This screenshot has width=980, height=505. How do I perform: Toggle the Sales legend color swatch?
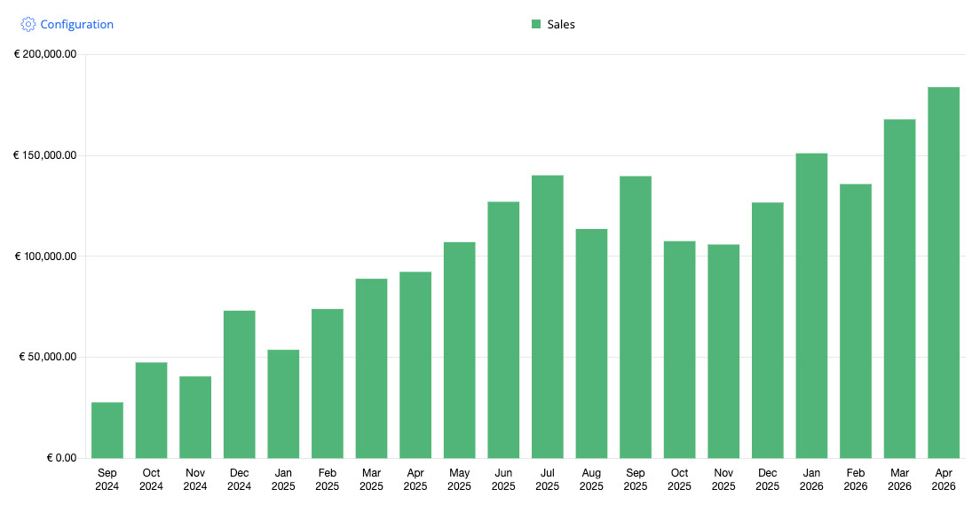535,24
